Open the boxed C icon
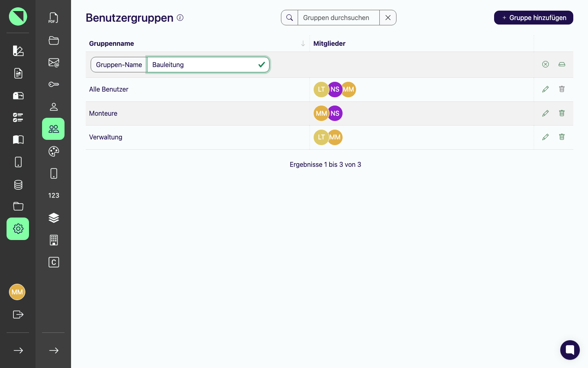 pos(53,262)
